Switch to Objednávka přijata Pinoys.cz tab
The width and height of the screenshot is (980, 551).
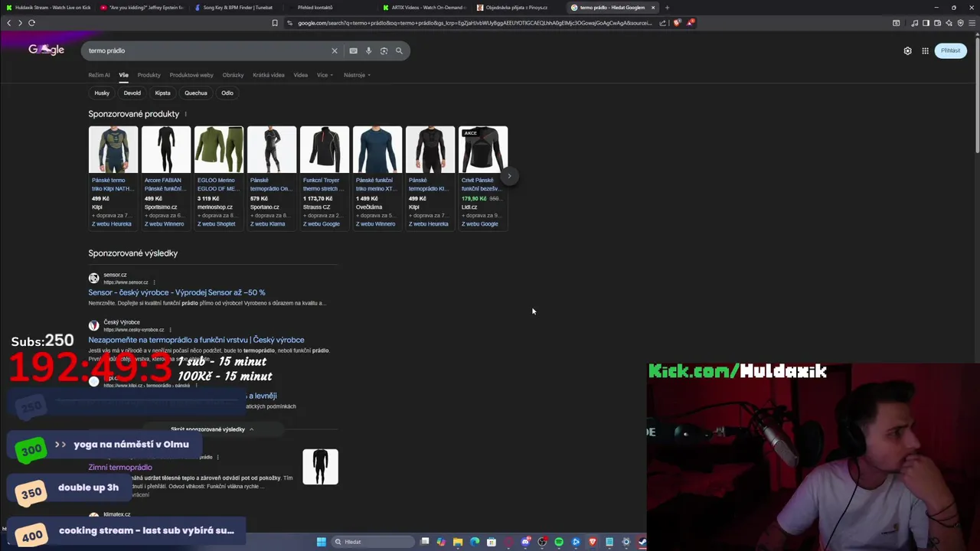coord(518,8)
